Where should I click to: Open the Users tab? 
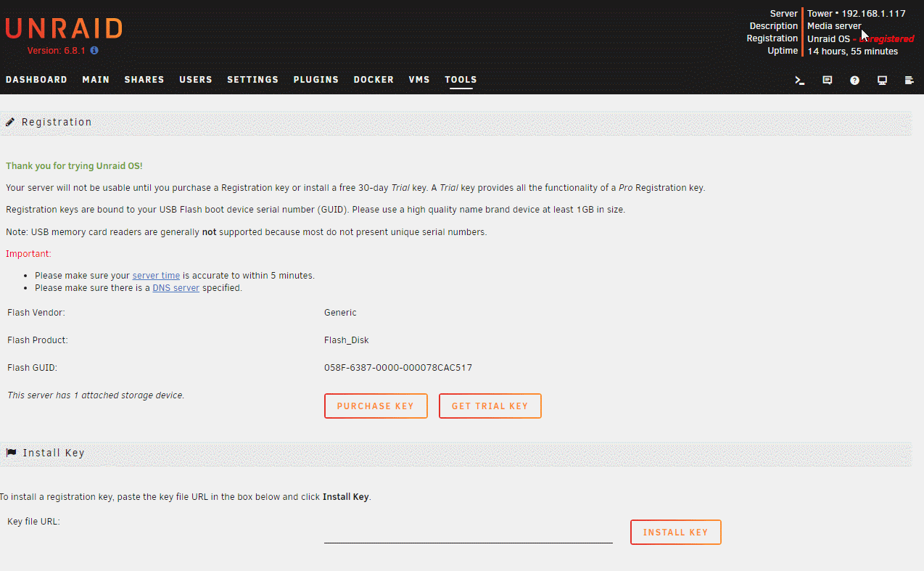point(196,80)
